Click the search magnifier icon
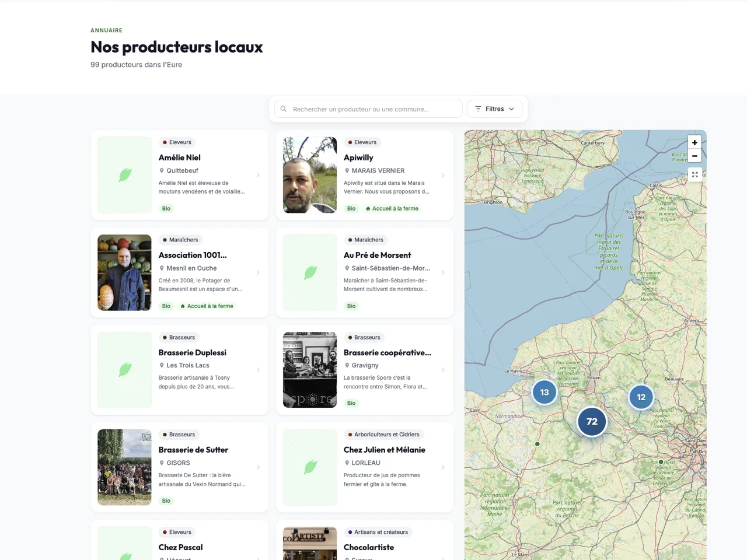This screenshot has width=747, height=560. coord(284,109)
